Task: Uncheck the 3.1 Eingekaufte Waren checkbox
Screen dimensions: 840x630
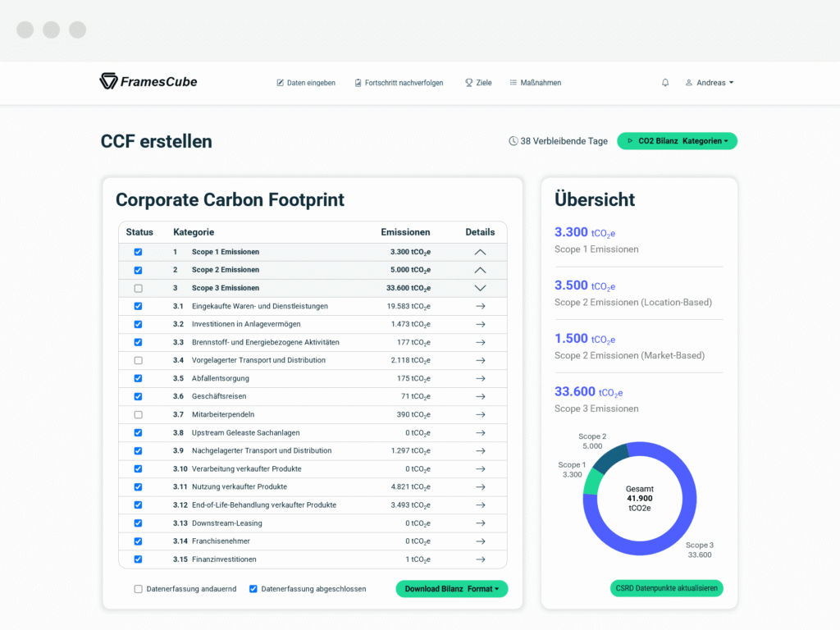Action: pyautogui.click(x=138, y=306)
